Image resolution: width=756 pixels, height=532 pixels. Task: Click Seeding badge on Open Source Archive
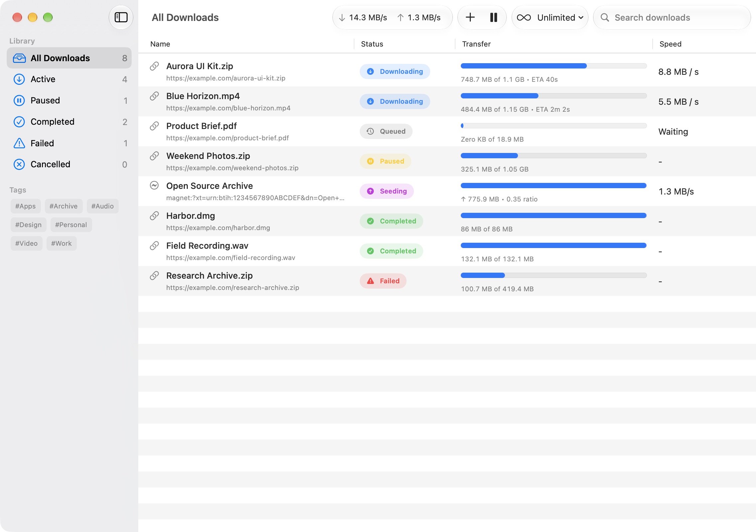[x=387, y=191]
